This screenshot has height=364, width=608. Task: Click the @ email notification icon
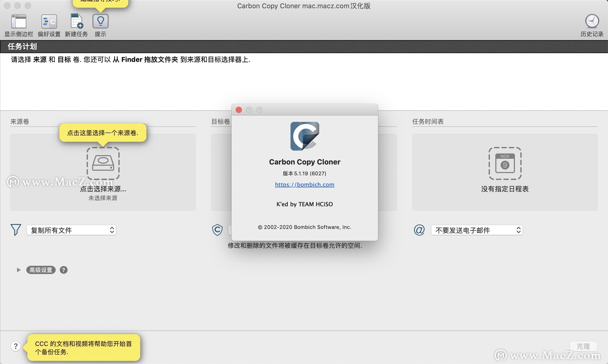click(419, 230)
